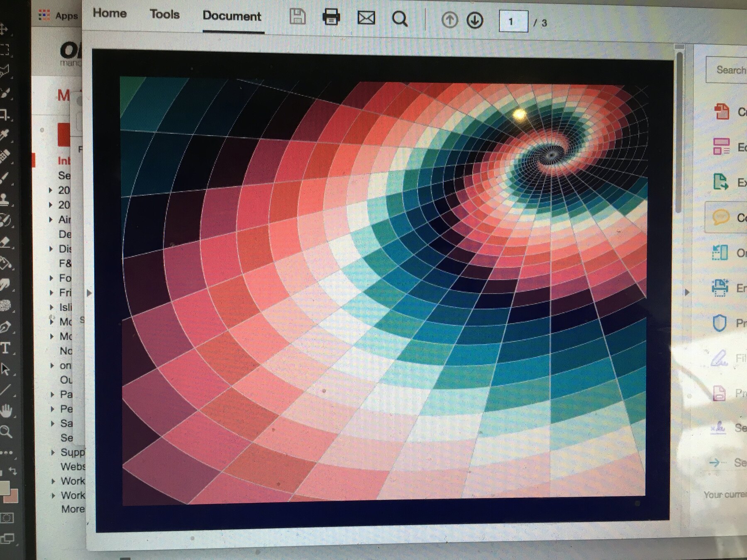Image resolution: width=747 pixels, height=560 pixels.
Task: Change Photoshop screen mode icon
Action: pyautogui.click(x=7, y=539)
